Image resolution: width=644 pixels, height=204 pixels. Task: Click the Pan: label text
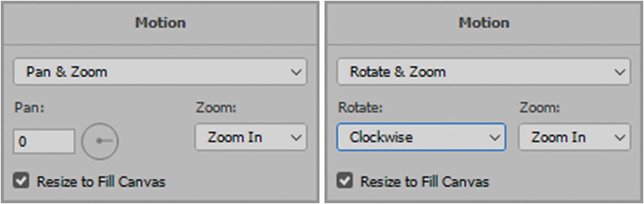click(29, 109)
